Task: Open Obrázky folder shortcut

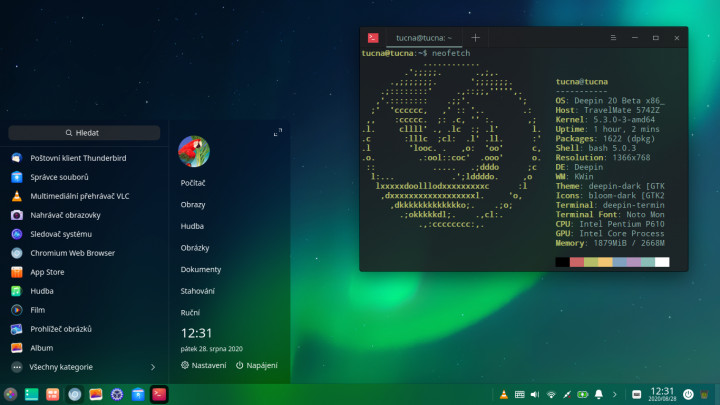Action: [195, 248]
